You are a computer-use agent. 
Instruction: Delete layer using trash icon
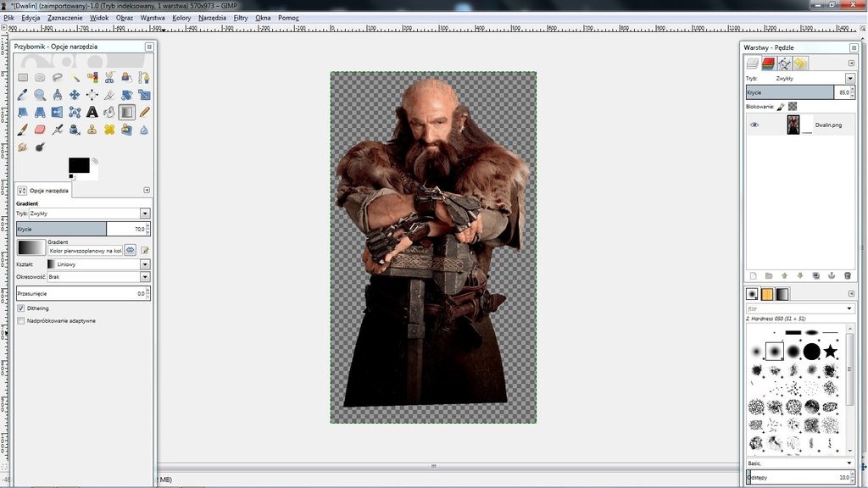click(x=847, y=275)
